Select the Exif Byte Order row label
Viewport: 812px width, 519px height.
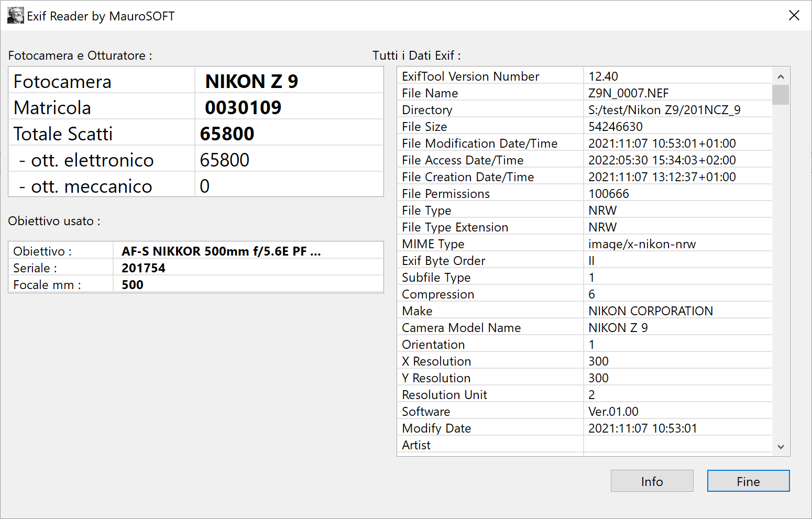(x=444, y=261)
